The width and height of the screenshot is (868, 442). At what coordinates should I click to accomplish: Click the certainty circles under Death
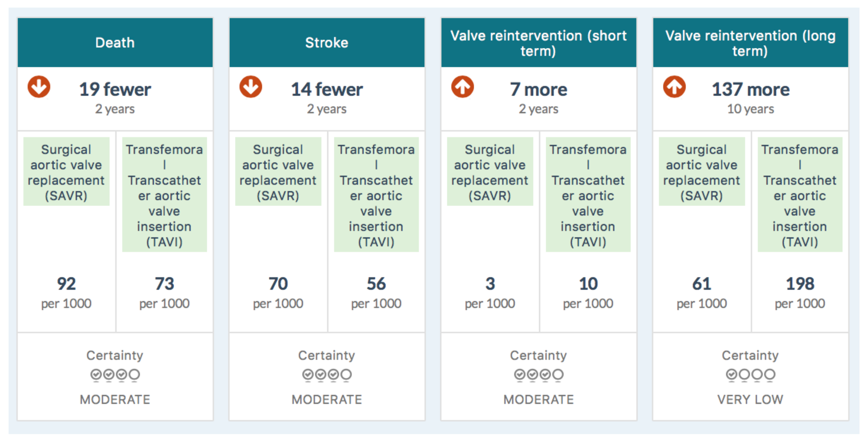pyautogui.click(x=115, y=374)
